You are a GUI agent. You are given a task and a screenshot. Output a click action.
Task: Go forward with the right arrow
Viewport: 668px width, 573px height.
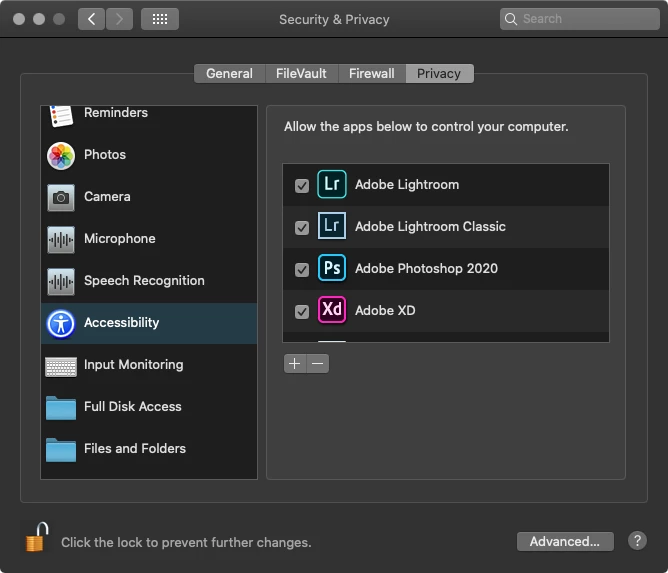coord(119,19)
